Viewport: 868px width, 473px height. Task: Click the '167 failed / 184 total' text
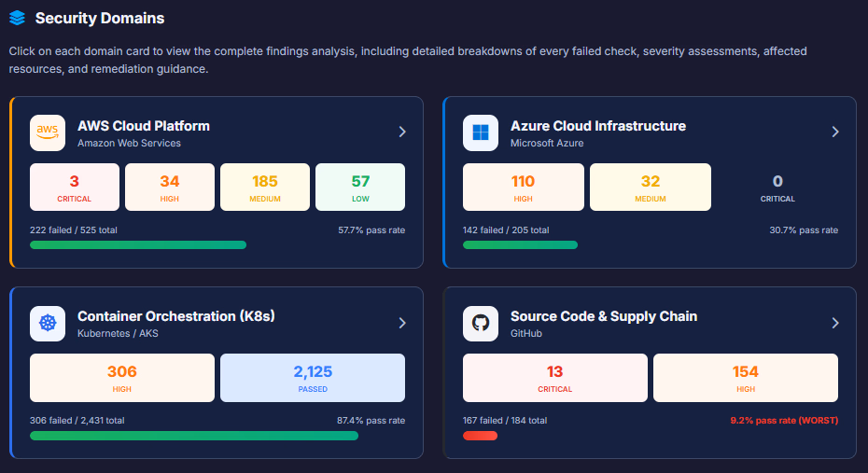(505, 421)
